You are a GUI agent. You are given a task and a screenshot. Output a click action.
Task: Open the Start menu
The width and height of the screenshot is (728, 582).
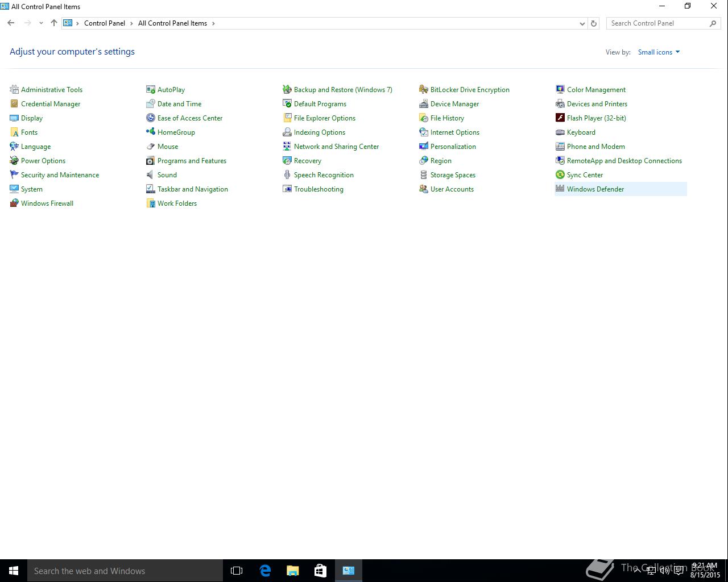[x=14, y=571]
